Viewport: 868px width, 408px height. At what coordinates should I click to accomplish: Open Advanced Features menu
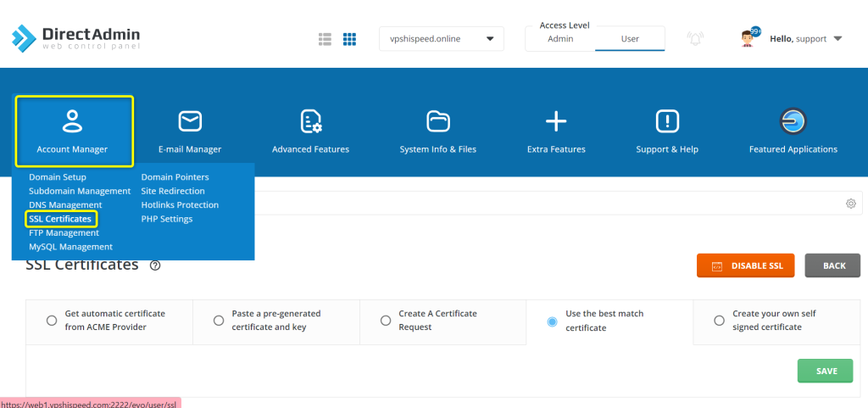[x=310, y=131]
